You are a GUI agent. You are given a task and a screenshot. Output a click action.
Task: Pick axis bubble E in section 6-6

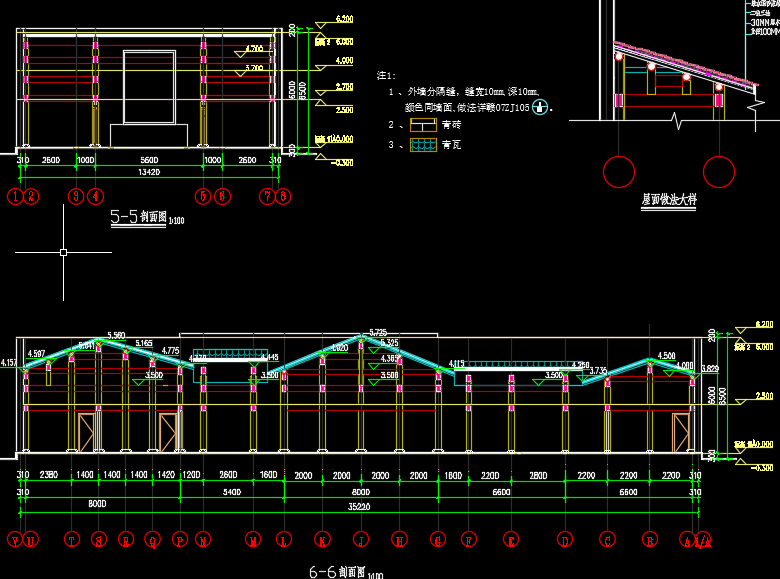point(511,540)
